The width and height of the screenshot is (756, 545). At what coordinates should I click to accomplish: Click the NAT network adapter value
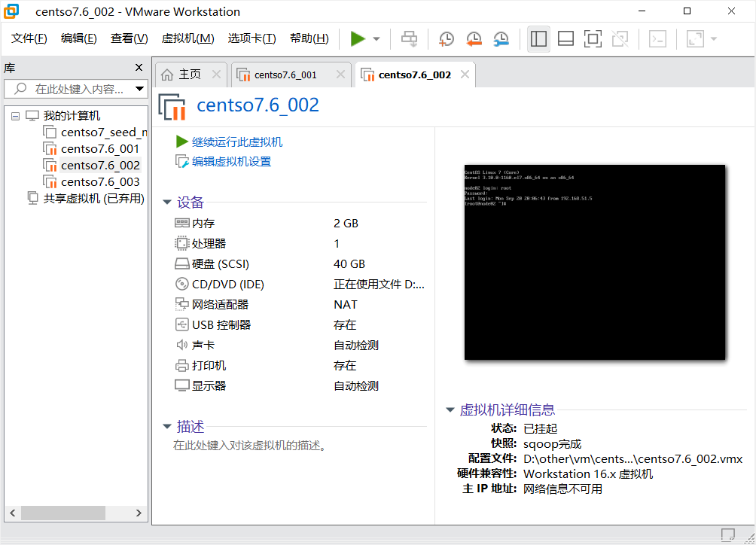(345, 305)
